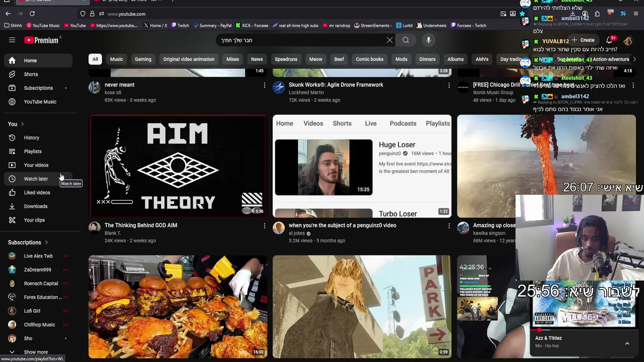Viewport: 644px width, 362px height.
Task: Open YouTube Music in the sidebar
Action: pos(39,102)
